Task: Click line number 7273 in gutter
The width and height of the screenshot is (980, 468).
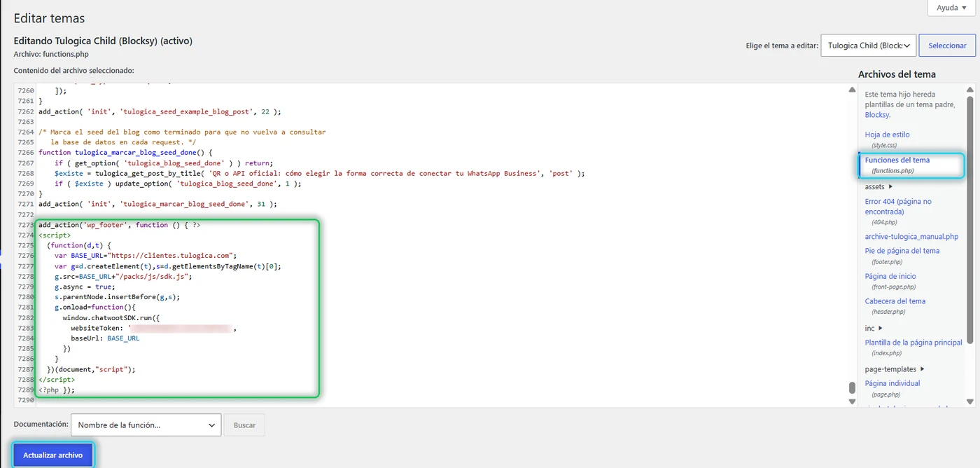Action: click(x=25, y=225)
